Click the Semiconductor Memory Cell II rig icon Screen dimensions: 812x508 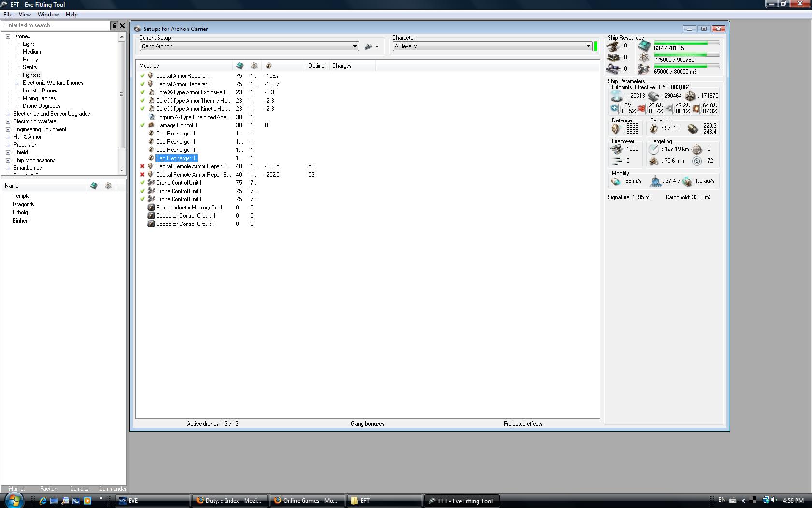pos(151,208)
